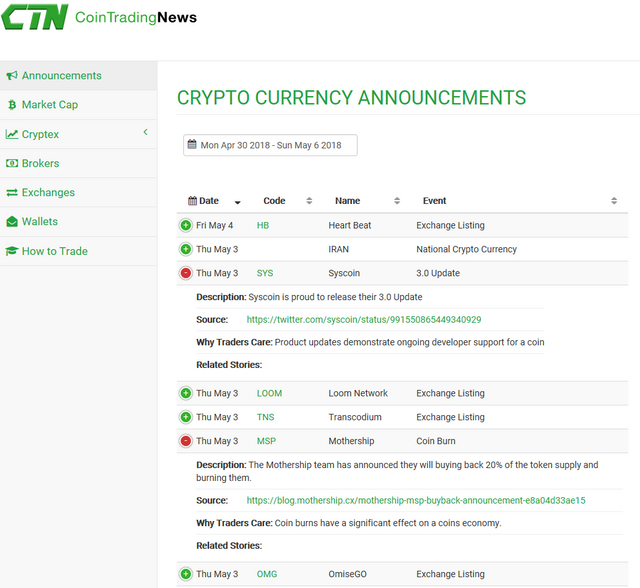Expand the Heart Beat row details
640x588 pixels.
pos(186,225)
